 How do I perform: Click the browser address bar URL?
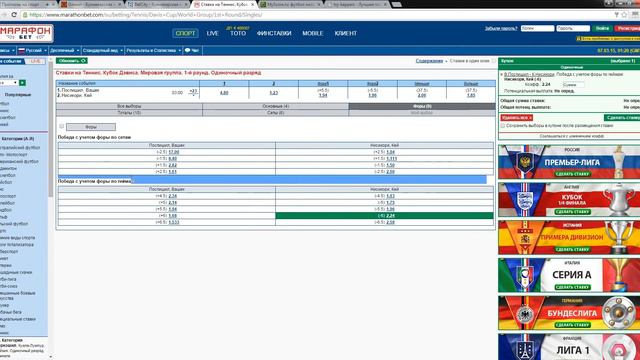[145, 15]
